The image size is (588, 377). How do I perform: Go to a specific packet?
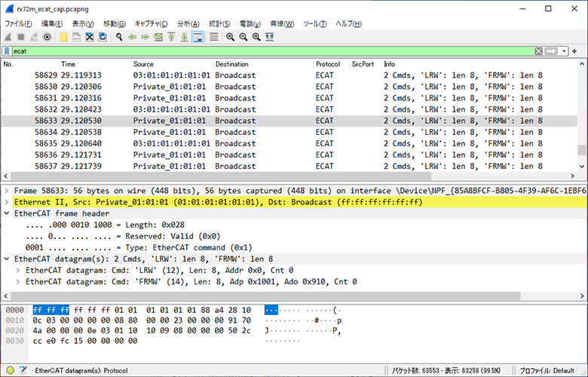click(x=158, y=37)
